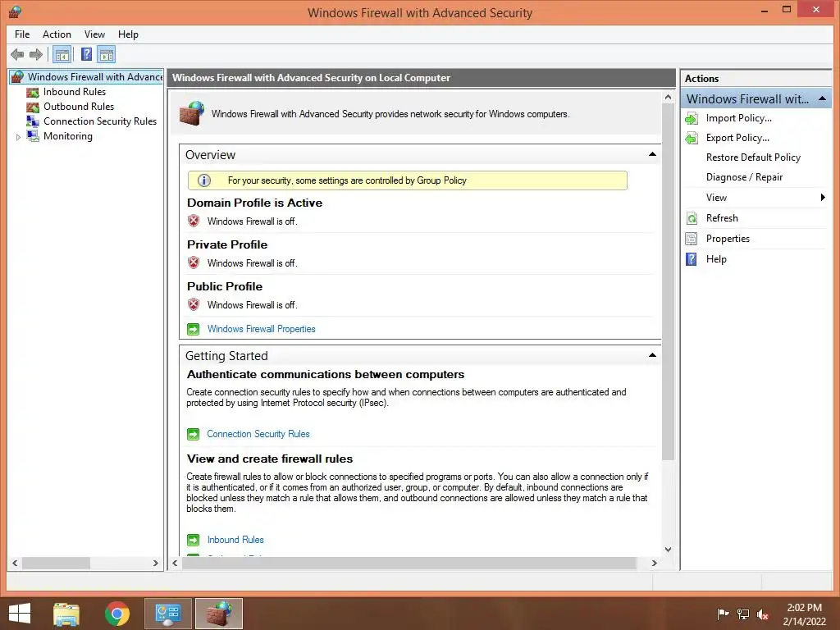This screenshot has height=630, width=840.
Task: Open the Connection Security Rules link
Action: coord(258,434)
